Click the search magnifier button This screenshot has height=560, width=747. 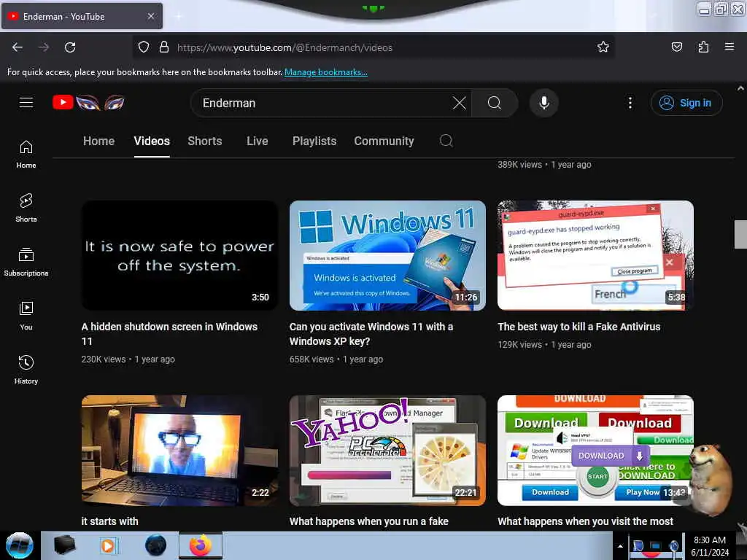click(495, 103)
